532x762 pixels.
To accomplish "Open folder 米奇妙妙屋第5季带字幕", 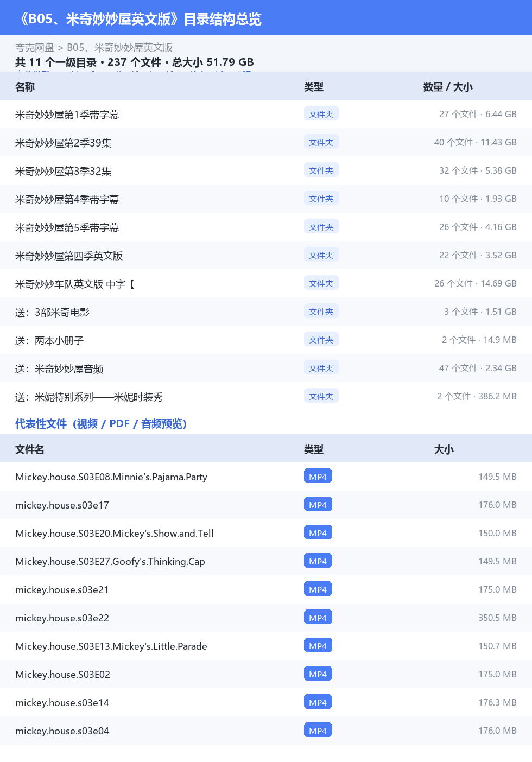I will (x=67, y=227).
